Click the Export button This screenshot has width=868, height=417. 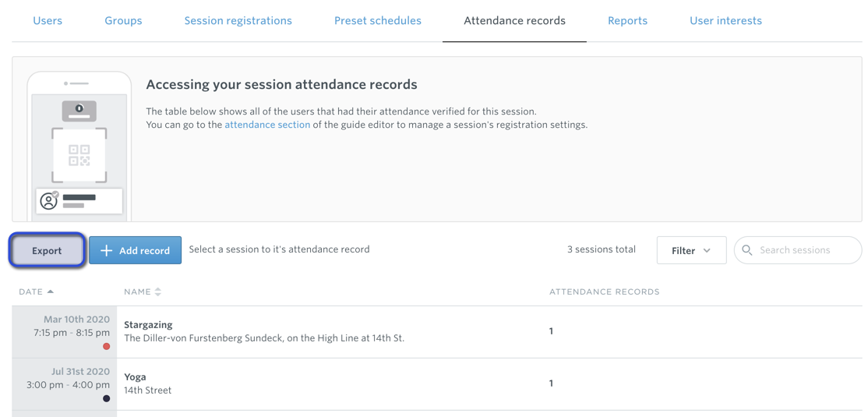click(x=47, y=250)
